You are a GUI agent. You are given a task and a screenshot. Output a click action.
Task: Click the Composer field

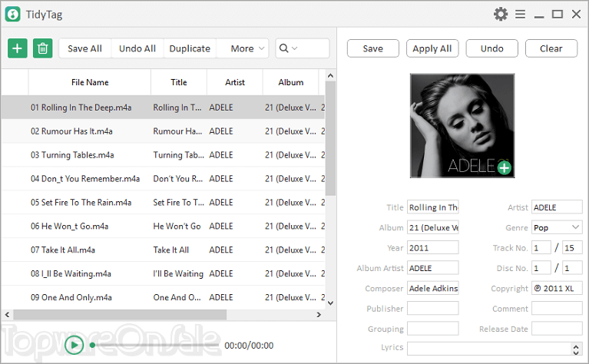tap(433, 288)
